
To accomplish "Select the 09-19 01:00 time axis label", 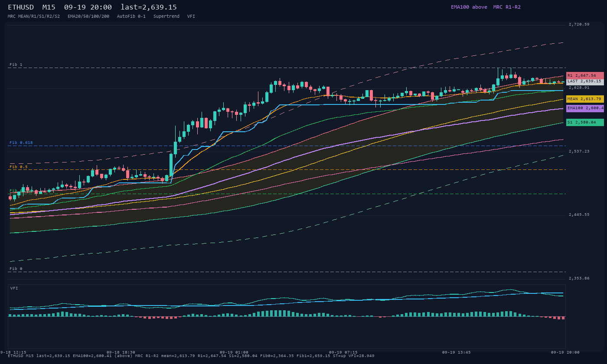I will click(234, 352).
